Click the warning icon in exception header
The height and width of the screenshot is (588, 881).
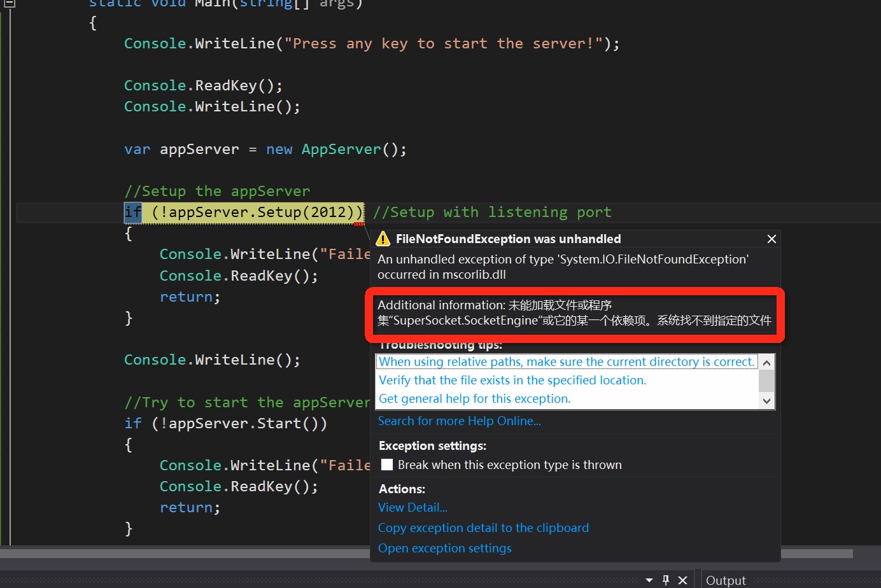pos(383,239)
